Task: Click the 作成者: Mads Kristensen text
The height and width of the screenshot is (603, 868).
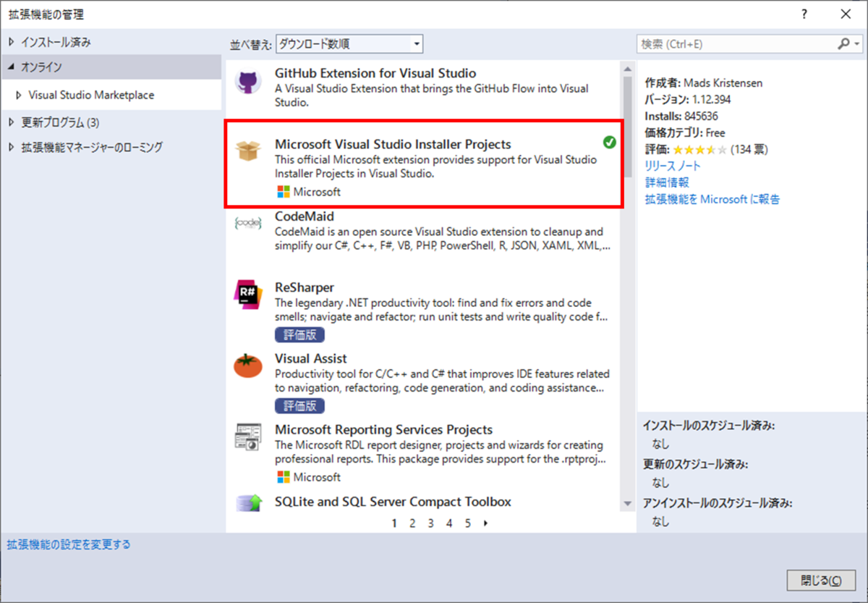Action: coord(704,83)
